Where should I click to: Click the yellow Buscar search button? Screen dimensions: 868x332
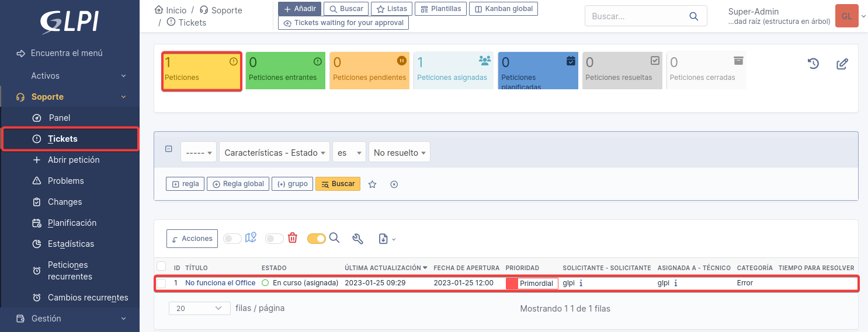pyautogui.click(x=338, y=184)
